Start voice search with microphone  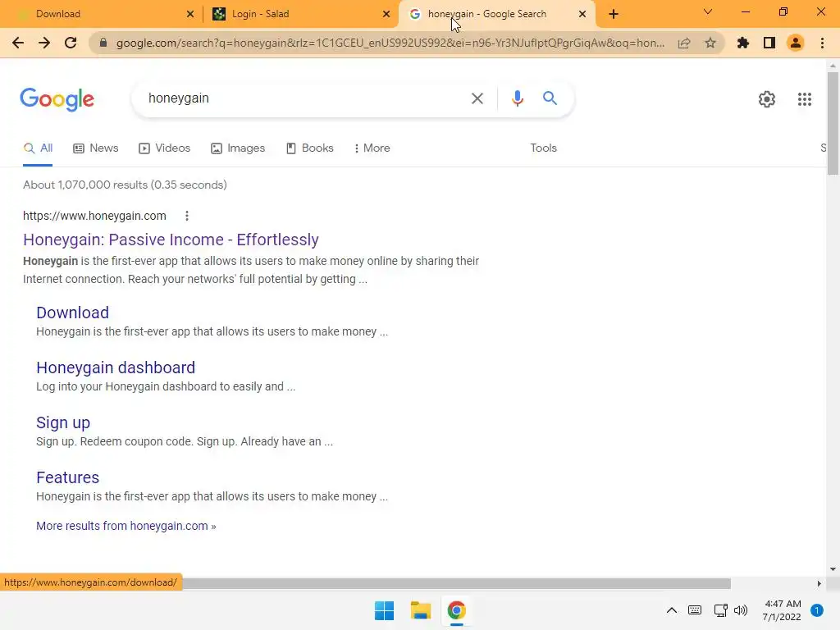click(x=517, y=98)
